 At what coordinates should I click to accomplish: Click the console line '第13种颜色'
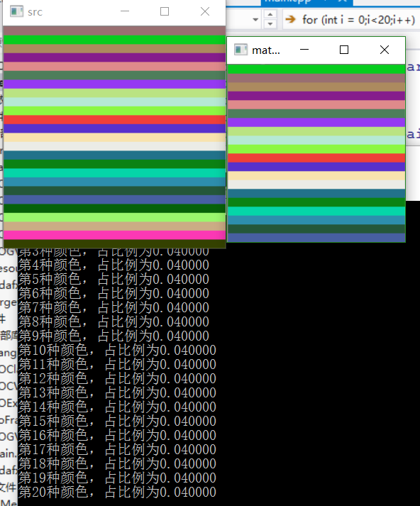click(x=117, y=393)
